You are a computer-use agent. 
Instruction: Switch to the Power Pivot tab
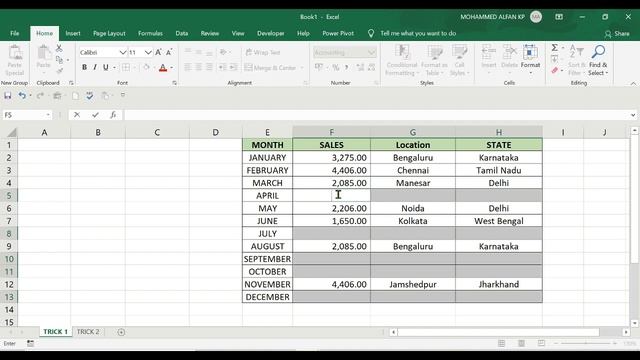click(338, 33)
